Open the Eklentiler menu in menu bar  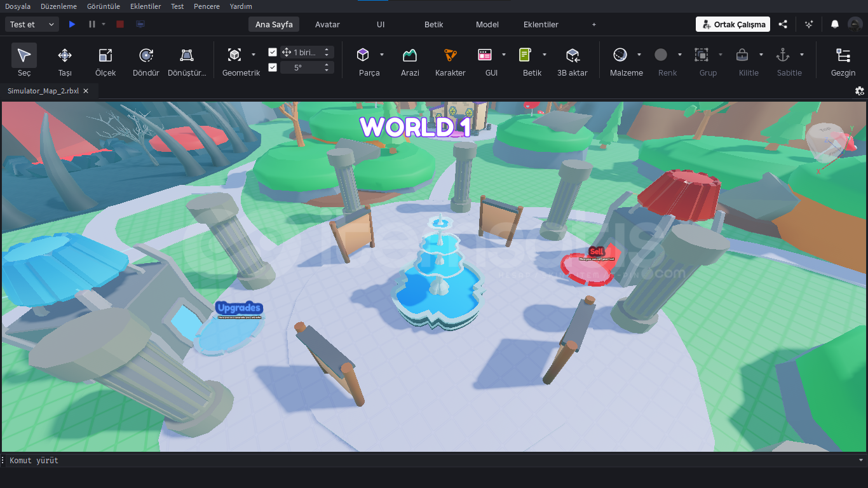click(146, 6)
